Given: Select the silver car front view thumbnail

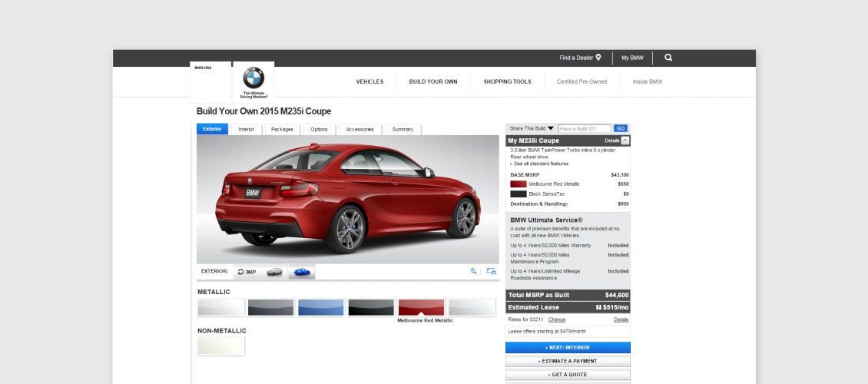Looking at the screenshot, I should click(x=274, y=272).
